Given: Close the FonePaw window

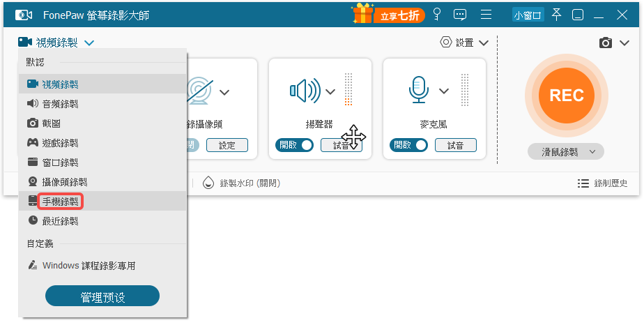Looking at the screenshot, I should pyautogui.click(x=622, y=15).
